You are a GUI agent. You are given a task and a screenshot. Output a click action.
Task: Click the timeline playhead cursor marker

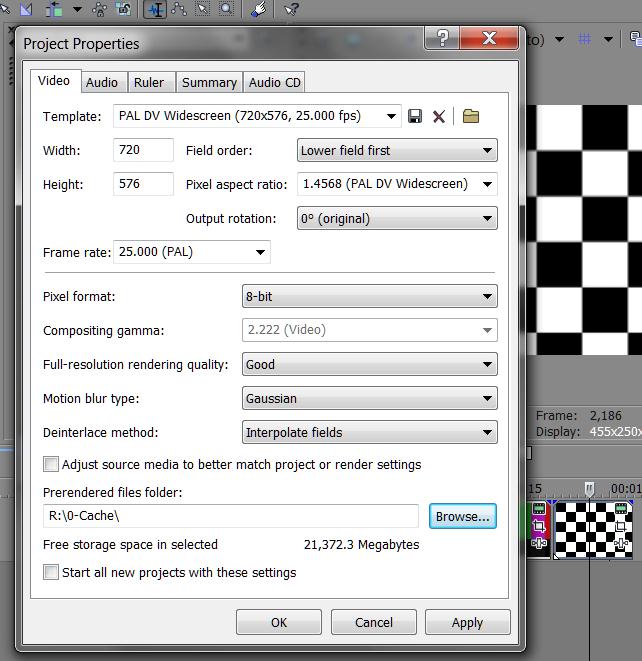point(589,489)
